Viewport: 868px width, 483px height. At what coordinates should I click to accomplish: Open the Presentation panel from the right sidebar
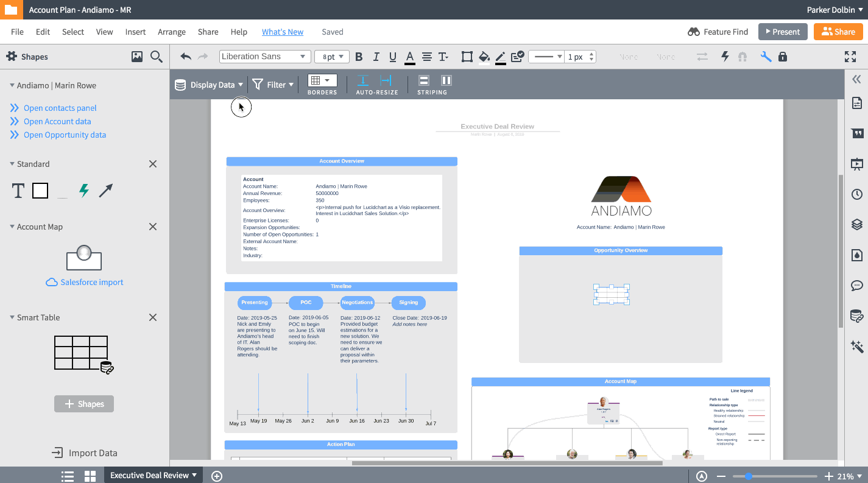pos(856,164)
